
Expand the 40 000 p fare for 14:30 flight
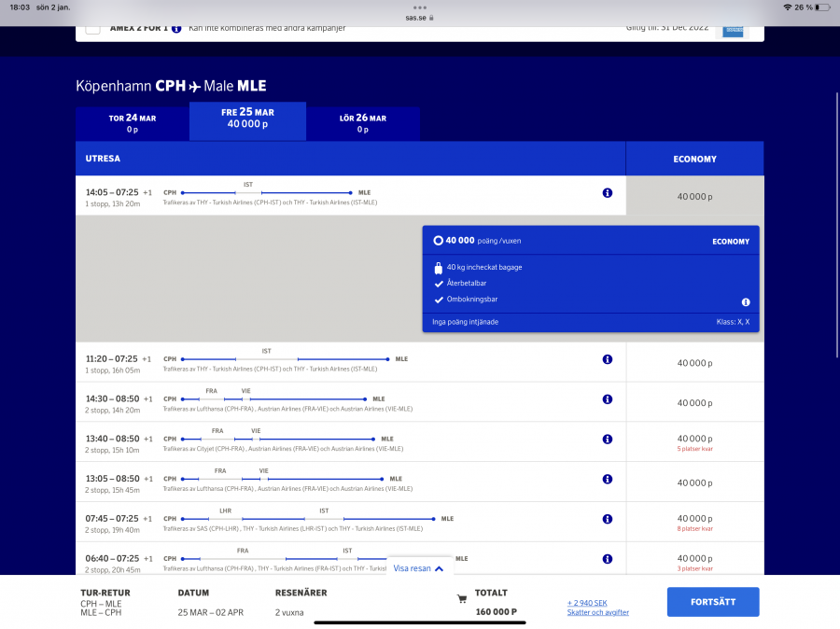pyautogui.click(x=694, y=403)
